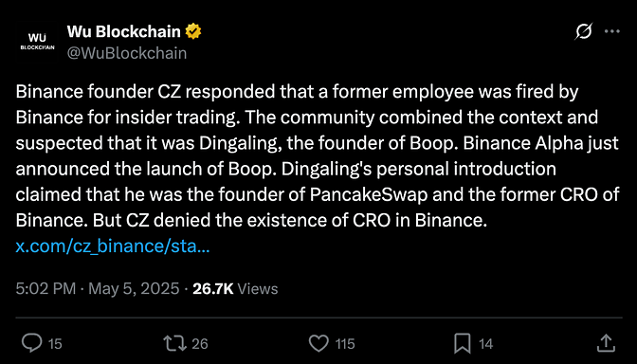The width and height of the screenshot is (637, 364).
Task: Click the 5:02 PM timestamp
Action: coord(45,288)
